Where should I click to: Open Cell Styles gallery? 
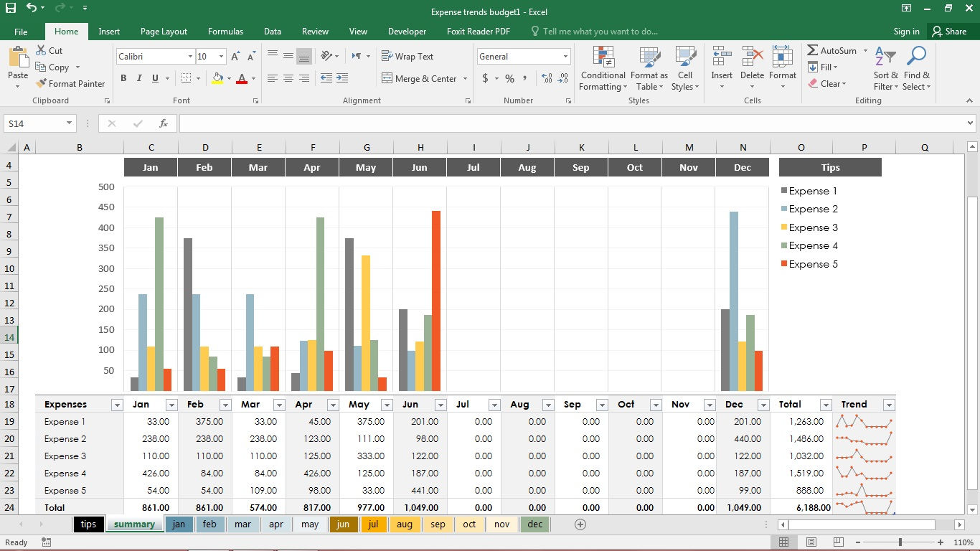pos(684,68)
